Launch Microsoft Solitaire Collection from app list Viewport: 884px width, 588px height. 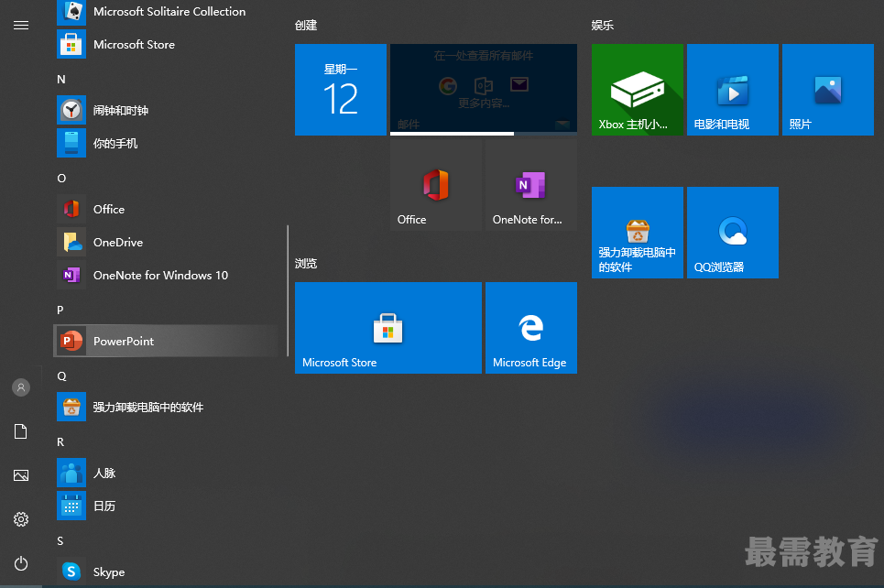coord(167,11)
